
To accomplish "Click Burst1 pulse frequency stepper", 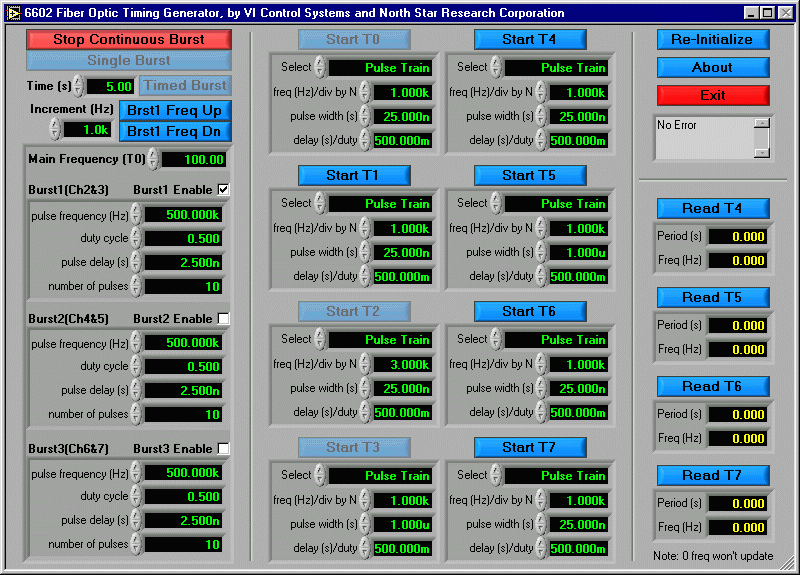I will (x=136, y=214).
